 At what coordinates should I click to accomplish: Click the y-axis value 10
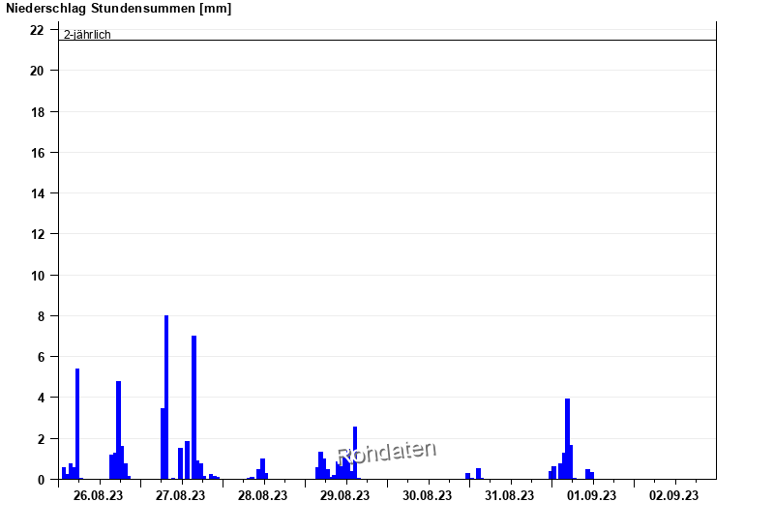coord(37,276)
